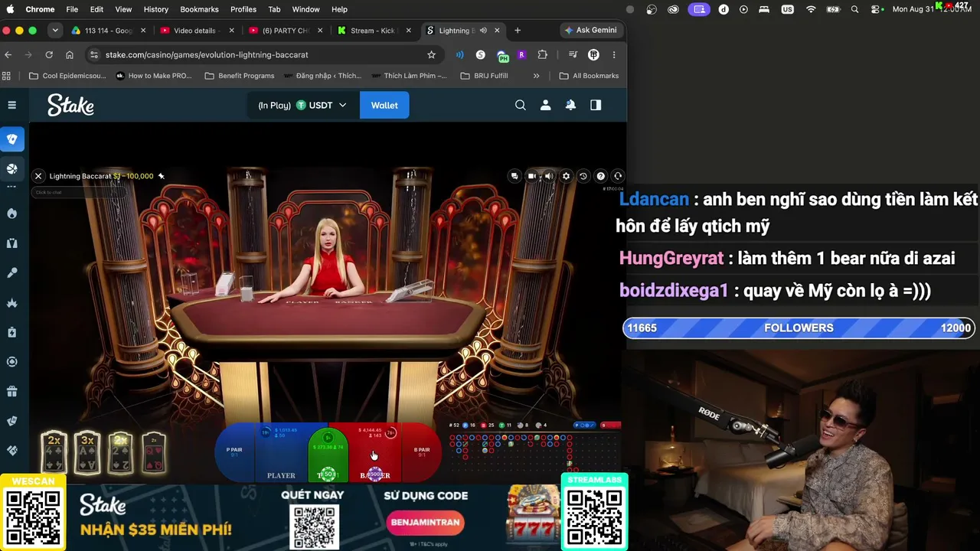Viewport: 980px width, 551px height.
Task: Switch to the 113 114 Google Drive tab
Action: tap(108, 31)
